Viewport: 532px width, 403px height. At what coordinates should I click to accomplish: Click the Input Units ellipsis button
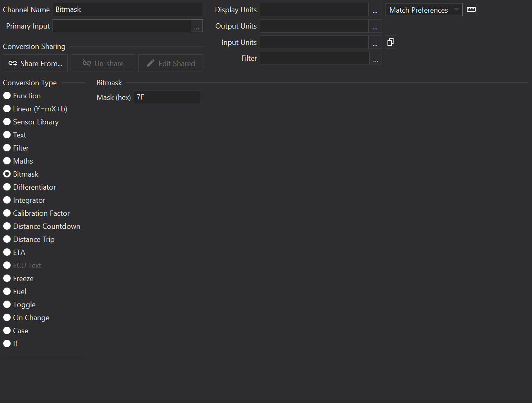coord(375,42)
